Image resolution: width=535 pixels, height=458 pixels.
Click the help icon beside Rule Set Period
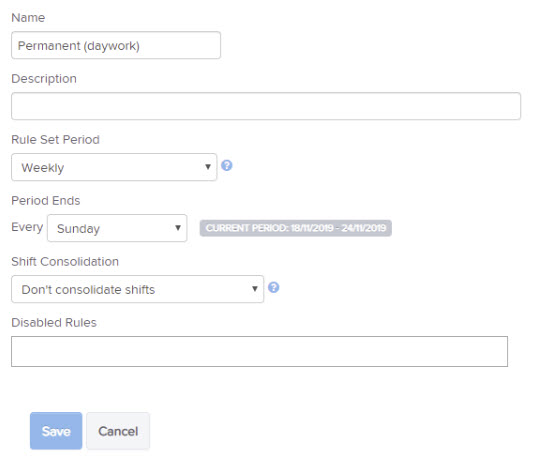pos(227,166)
